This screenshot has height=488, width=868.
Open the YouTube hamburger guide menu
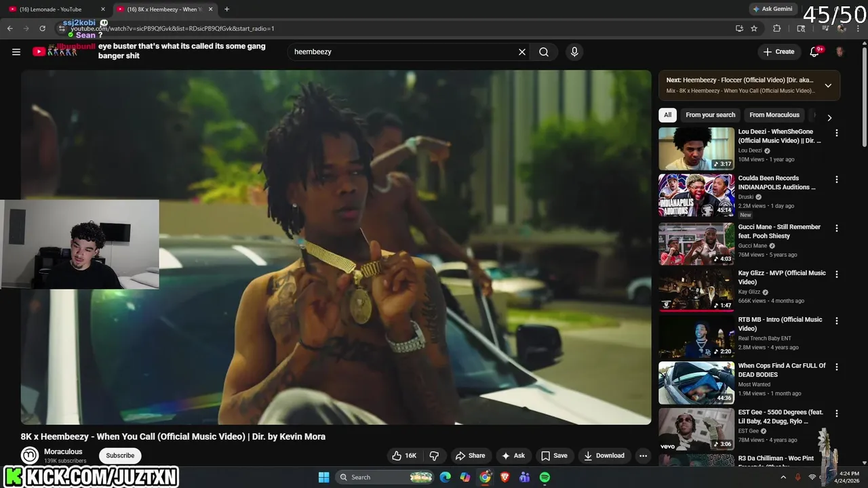pyautogui.click(x=16, y=52)
